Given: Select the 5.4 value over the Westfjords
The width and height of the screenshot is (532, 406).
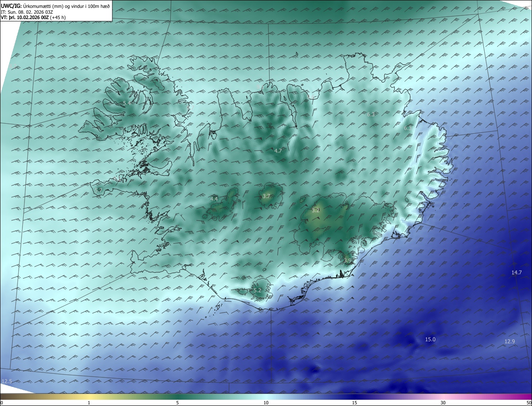Looking at the screenshot, I should [127, 103].
